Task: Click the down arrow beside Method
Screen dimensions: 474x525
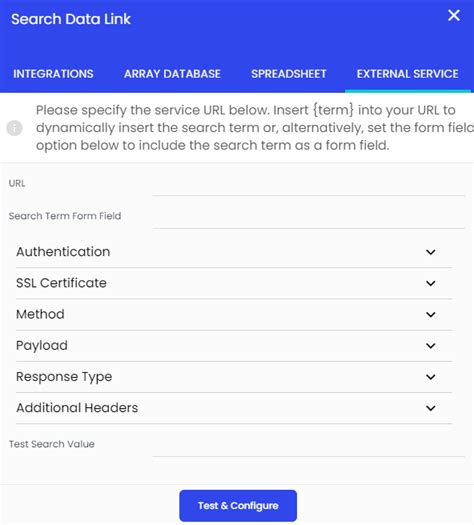Action: tap(431, 314)
